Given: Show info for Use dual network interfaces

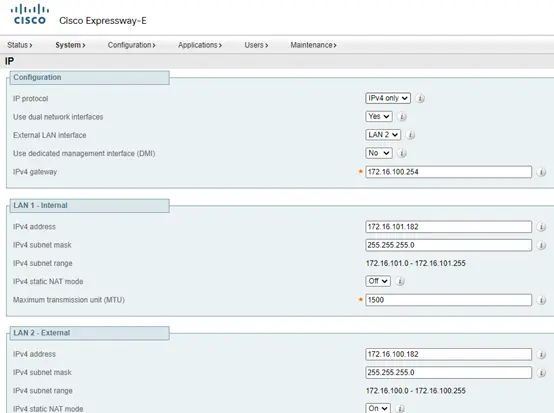Looking at the screenshot, I should (402, 117).
